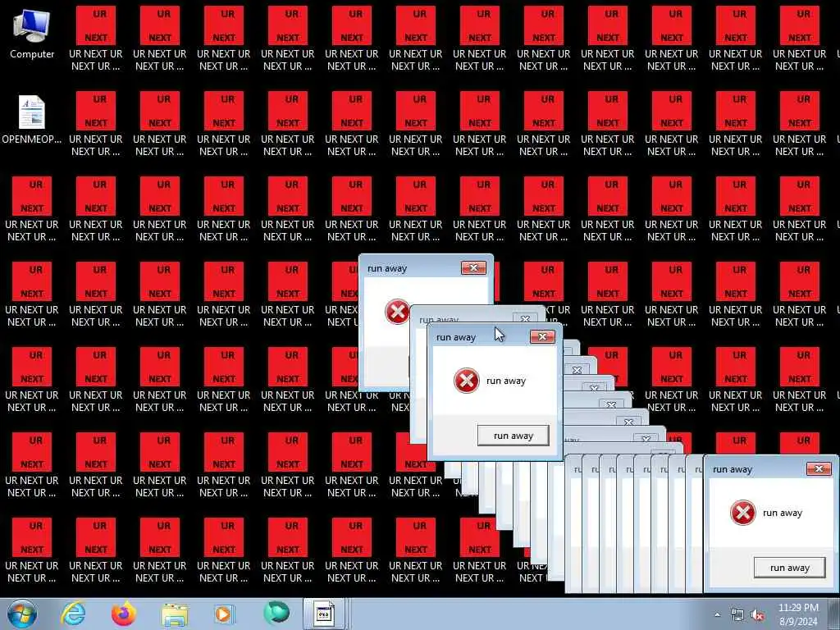840x630 pixels.
Task: Select UR NEXT icon directly right of Computer
Action: click(96, 39)
